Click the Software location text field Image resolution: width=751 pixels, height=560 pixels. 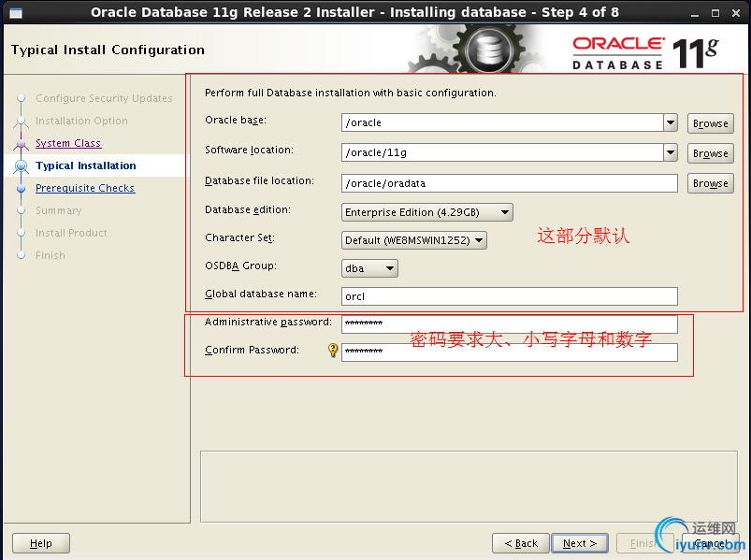(502, 152)
